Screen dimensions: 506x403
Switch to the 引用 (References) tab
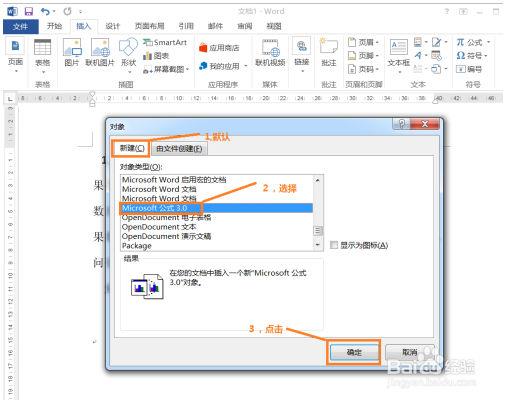[186, 26]
